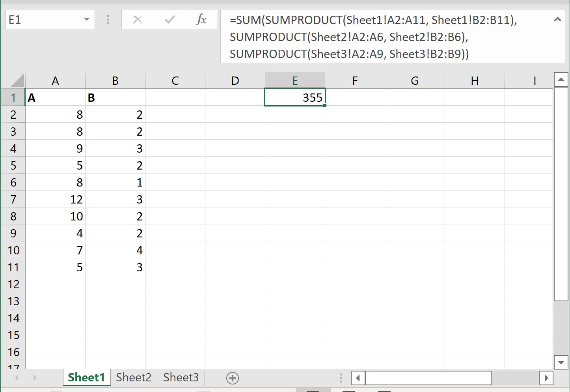Click the Enter checkmark icon on formula bar

pyautogui.click(x=170, y=19)
